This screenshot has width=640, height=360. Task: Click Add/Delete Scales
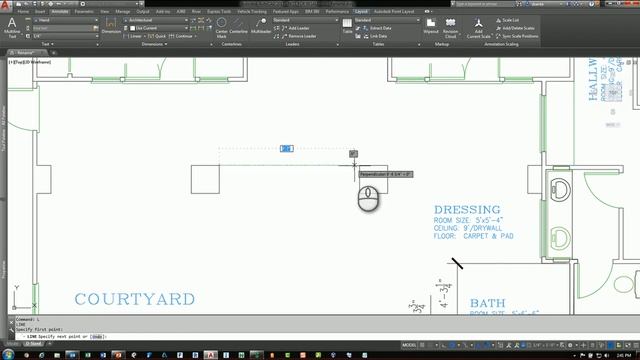click(515, 28)
